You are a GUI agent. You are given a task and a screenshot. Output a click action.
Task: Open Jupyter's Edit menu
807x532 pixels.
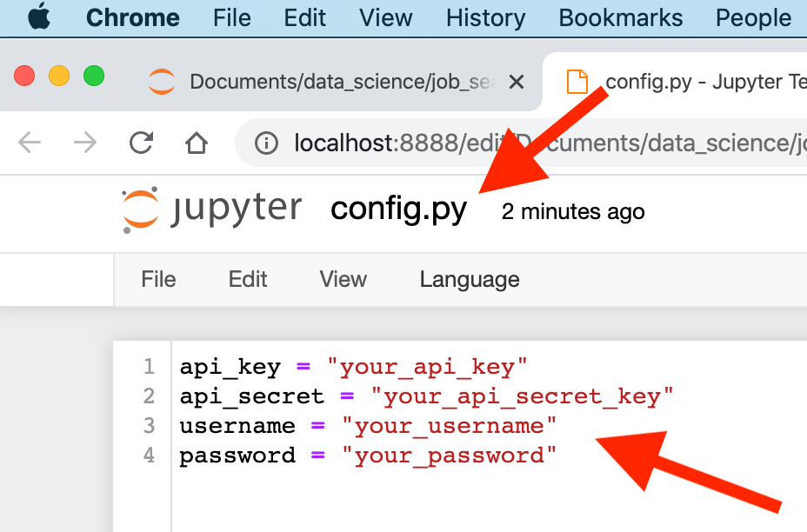click(247, 279)
